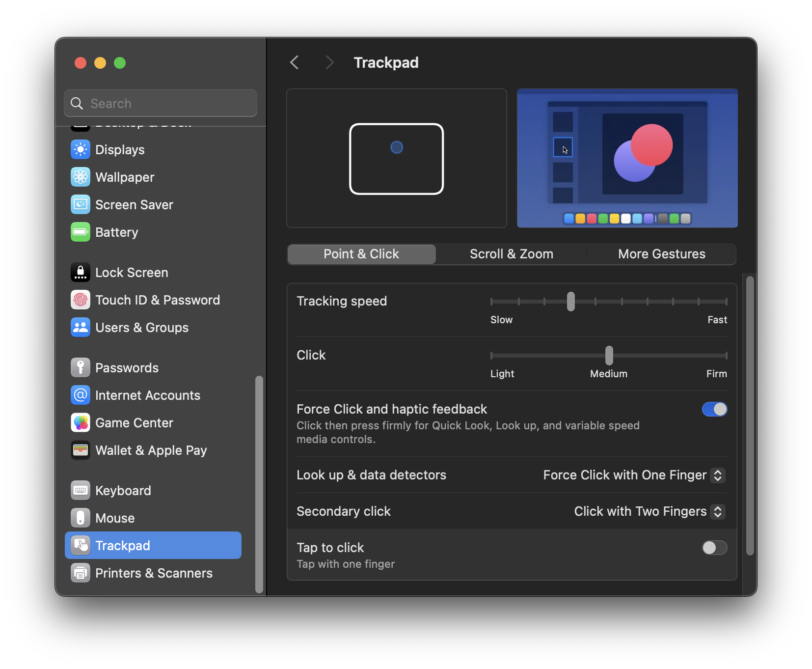
Task: Select Wallet & Apple Pay label
Action: (151, 450)
